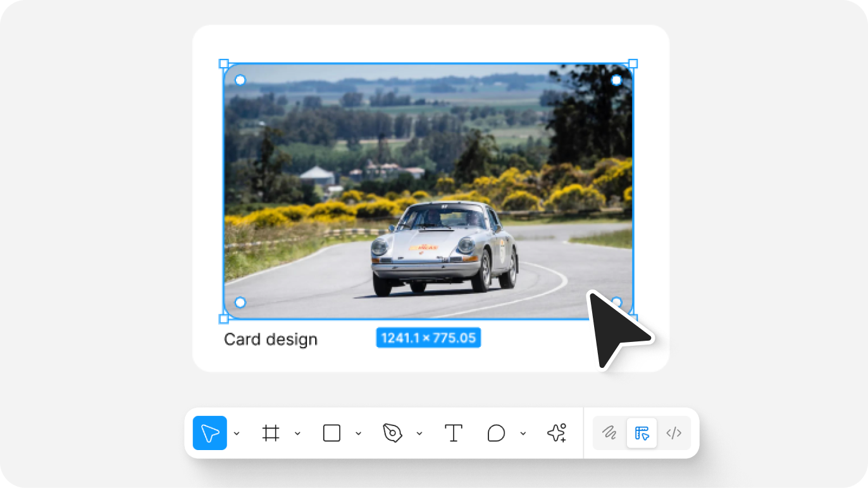Image resolution: width=868 pixels, height=488 pixels.
Task: Select the Text tool
Action: (x=453, y=433)
